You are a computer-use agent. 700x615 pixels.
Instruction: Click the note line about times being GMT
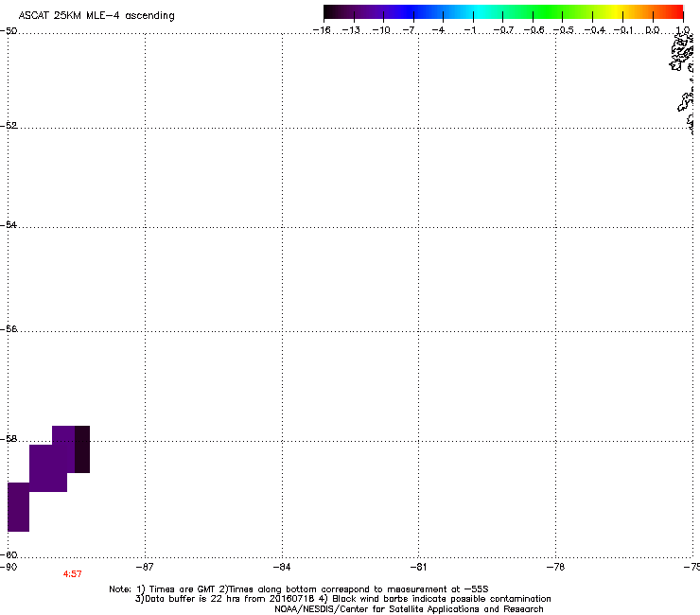click(299, 589)
